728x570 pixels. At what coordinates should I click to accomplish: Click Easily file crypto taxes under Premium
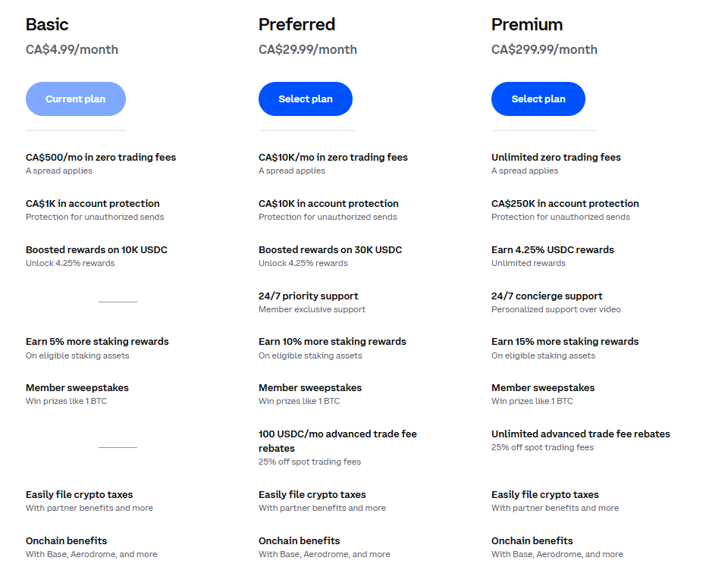(x=544, y=495)
